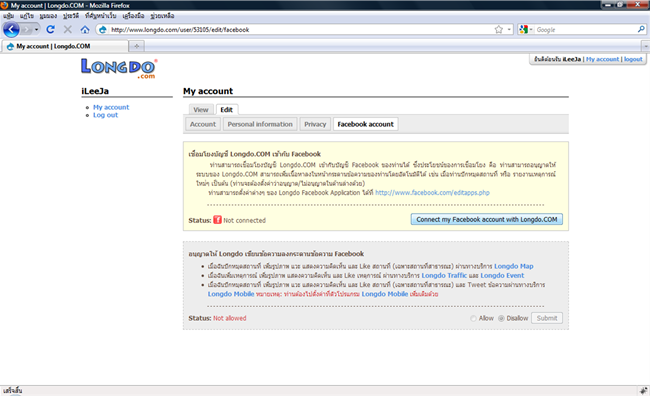The image size is (650, 396).
Task: Open the Longdo Event link
Action: click(502, 275)
